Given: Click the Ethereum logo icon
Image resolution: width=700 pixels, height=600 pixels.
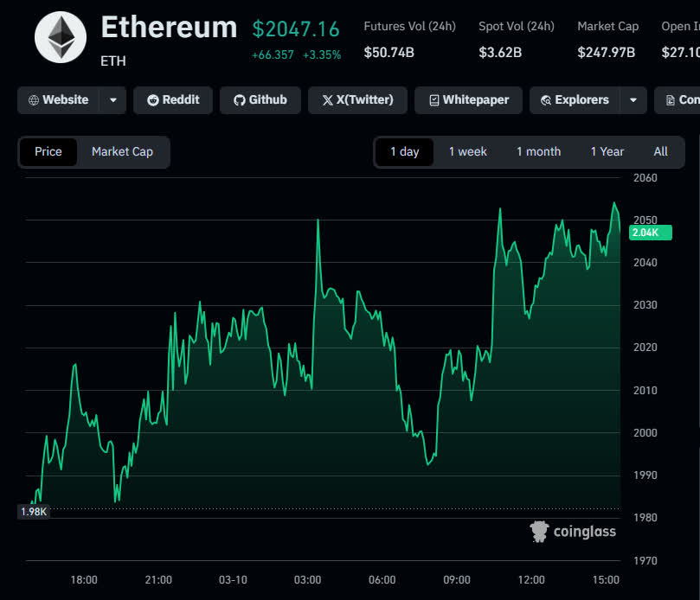Looking at the screenshot, I should pos(61,37).
